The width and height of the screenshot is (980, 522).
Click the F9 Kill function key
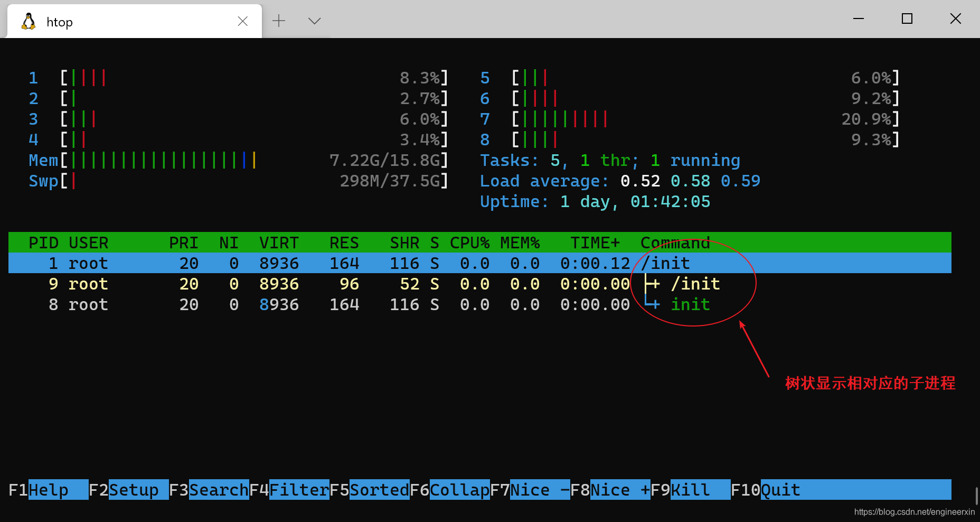[x=691, y=490]
